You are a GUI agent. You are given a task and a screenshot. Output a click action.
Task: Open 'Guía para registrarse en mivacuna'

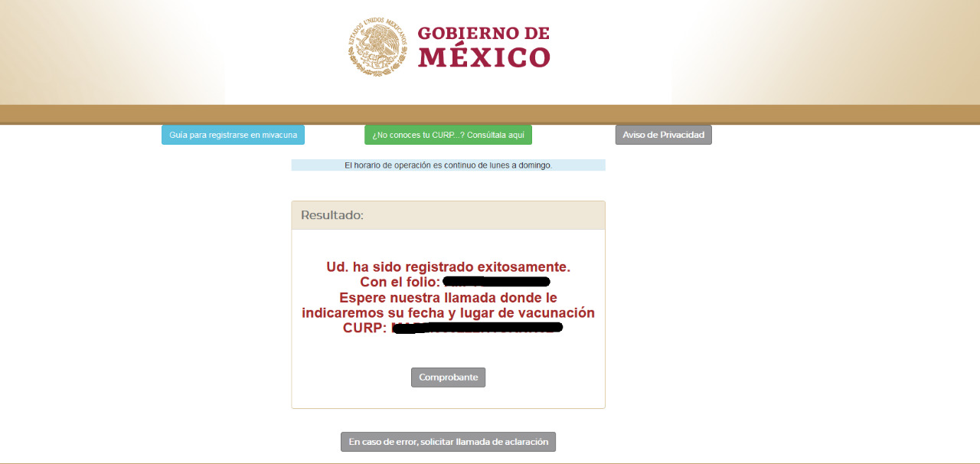(x=233, y=134)
